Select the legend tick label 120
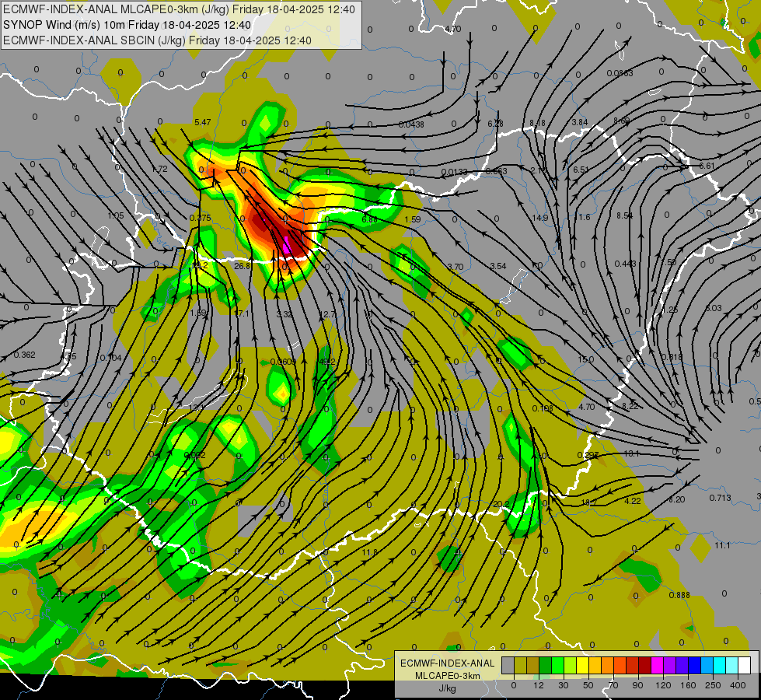 point(663,685)
